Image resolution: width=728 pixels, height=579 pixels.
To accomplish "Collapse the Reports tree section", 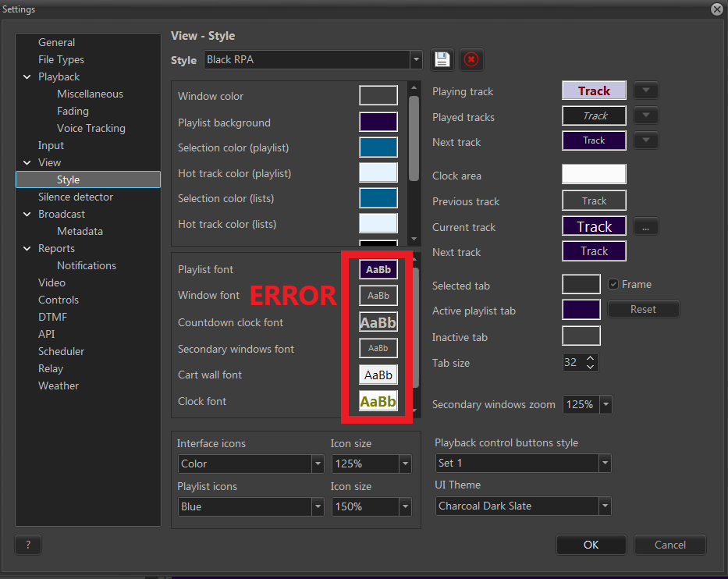I will coord(27,248).
